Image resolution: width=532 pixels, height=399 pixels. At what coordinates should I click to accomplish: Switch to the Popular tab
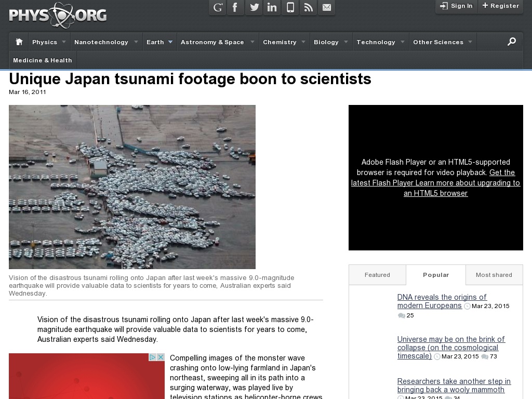436,275
